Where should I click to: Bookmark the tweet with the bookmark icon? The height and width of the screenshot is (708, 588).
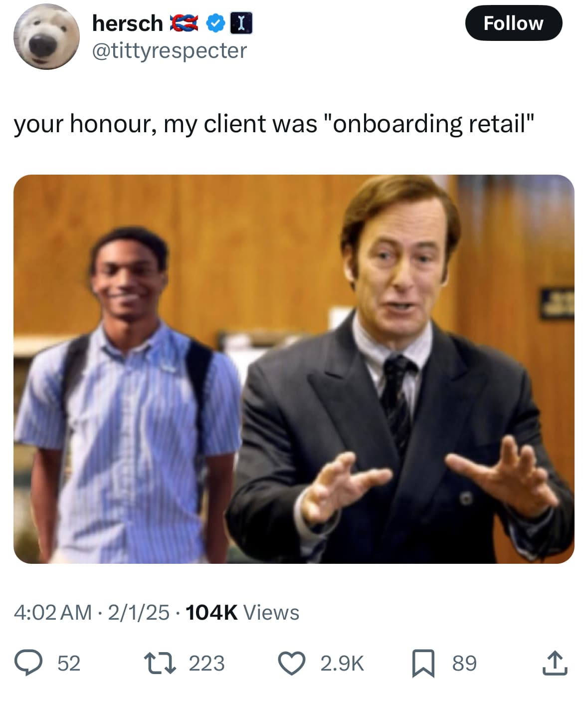[x=423, y=664]
